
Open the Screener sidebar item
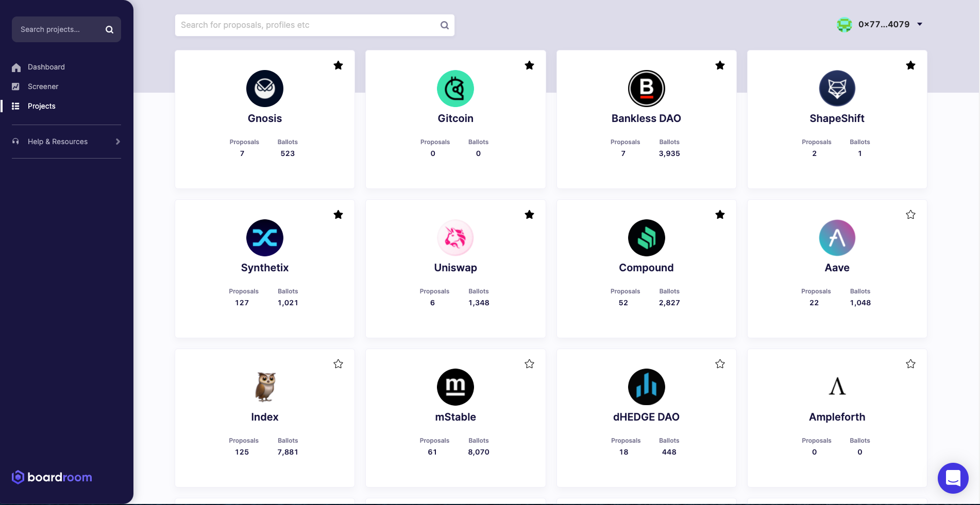point(43,86)
